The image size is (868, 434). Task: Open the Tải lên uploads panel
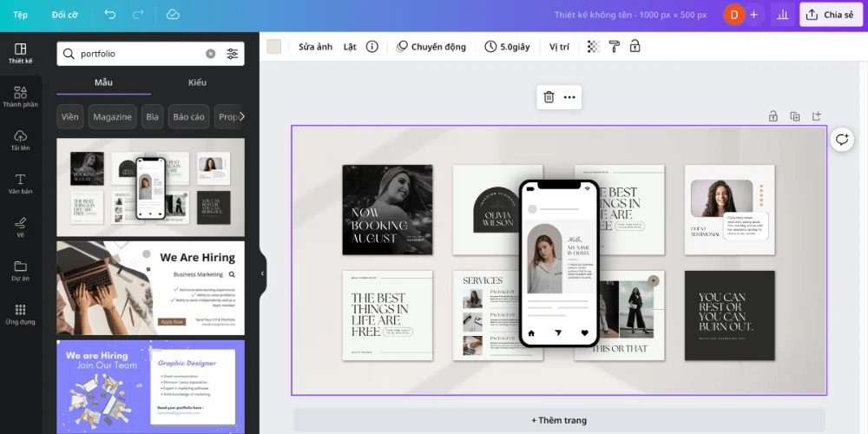21,140
